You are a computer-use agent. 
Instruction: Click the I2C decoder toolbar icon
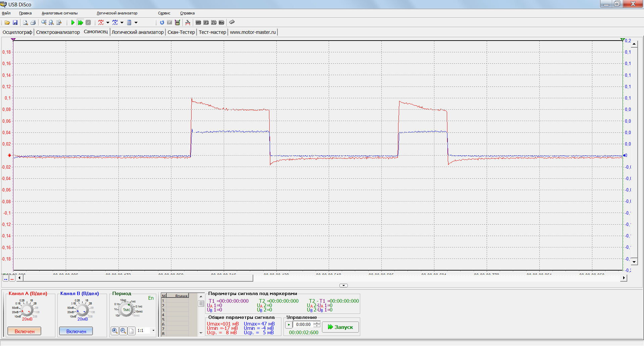click(x=214, y=22)
